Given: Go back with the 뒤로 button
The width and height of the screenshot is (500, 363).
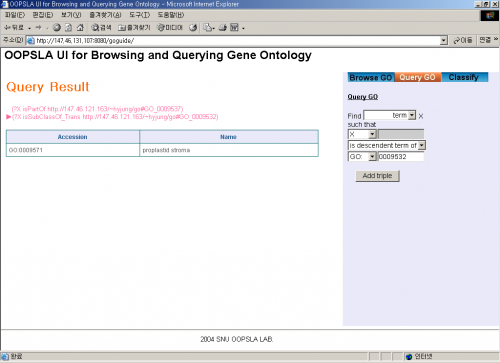Looking at the screenshot, I should coord(14,28).
